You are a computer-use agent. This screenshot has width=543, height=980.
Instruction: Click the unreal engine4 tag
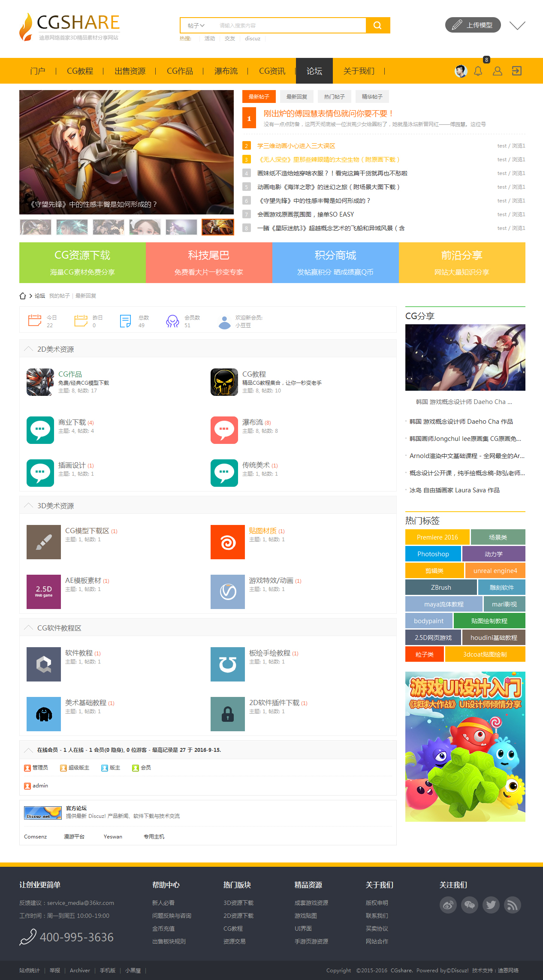tap(495, 570)
